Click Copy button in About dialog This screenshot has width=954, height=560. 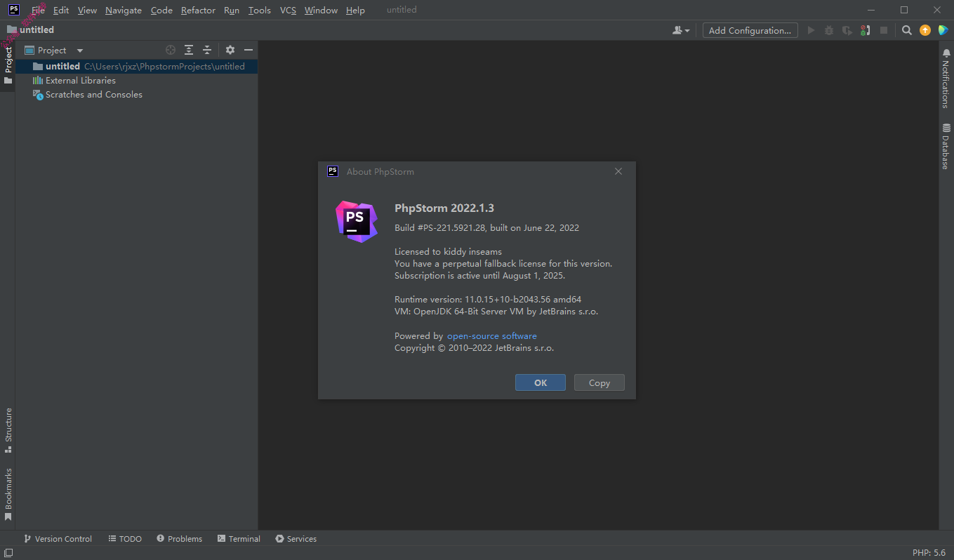pos(599,382)
